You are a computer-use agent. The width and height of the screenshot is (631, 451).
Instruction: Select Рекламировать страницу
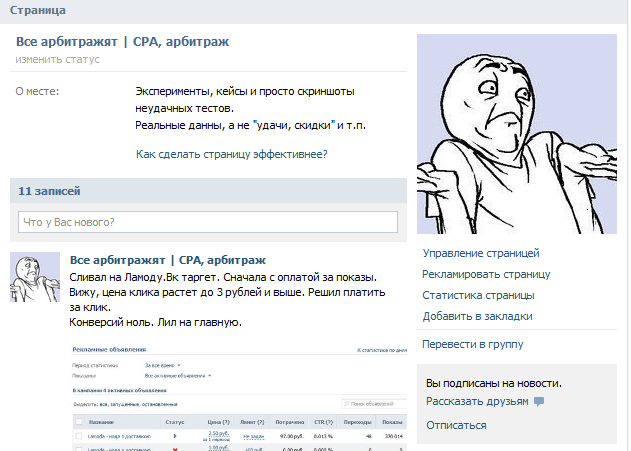click(486, 274)
